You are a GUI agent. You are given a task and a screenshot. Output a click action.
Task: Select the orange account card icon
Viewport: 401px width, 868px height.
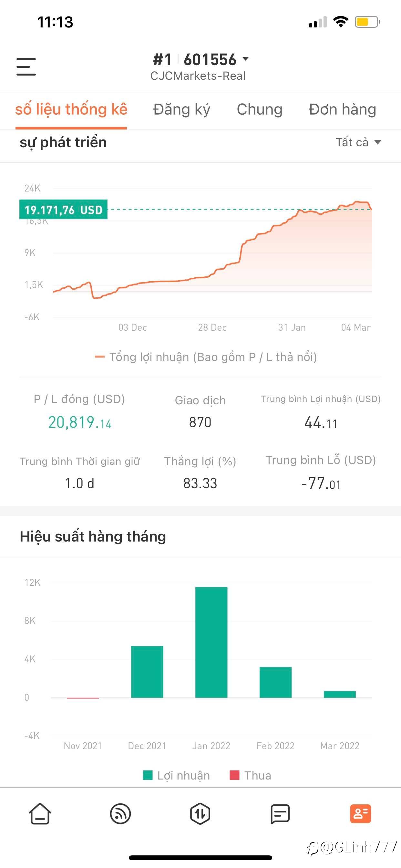(x=360, y=813)
